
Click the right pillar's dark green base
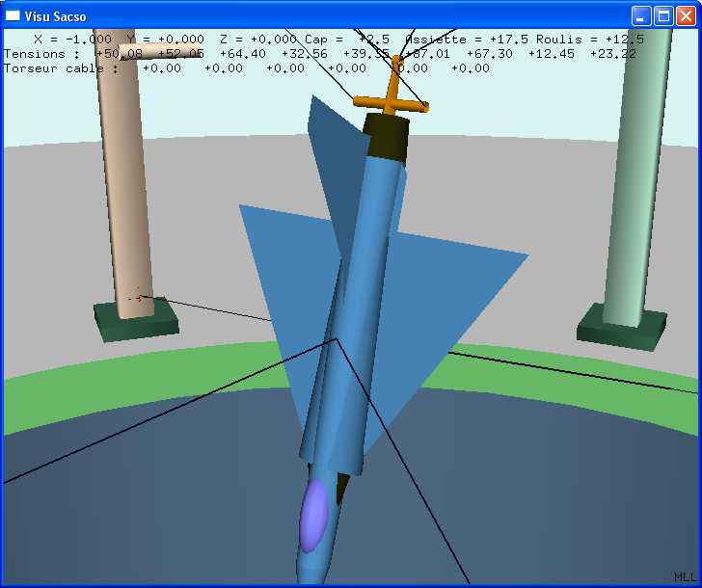point(622,328)
